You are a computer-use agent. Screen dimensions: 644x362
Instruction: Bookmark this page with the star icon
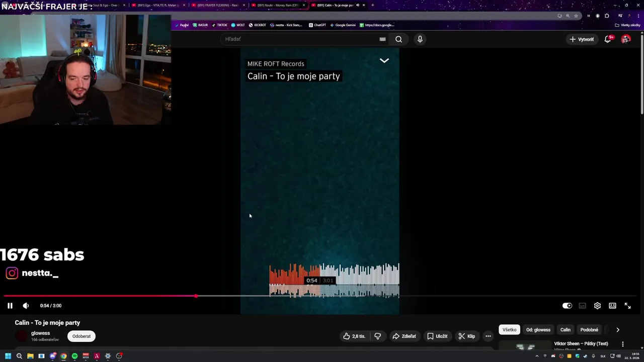click(x=576, y=16)
